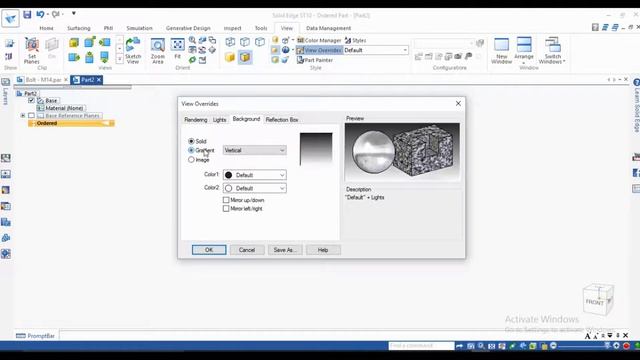
Task: Open the Layers docking pane tab
Action: click(5, 93)
